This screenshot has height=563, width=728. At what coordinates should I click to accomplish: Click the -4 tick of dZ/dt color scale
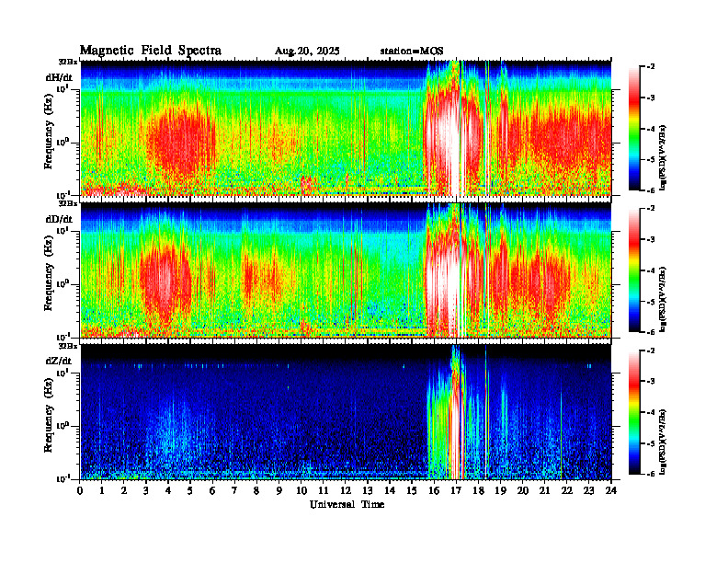pyautogui.click(x=652, y=412)
